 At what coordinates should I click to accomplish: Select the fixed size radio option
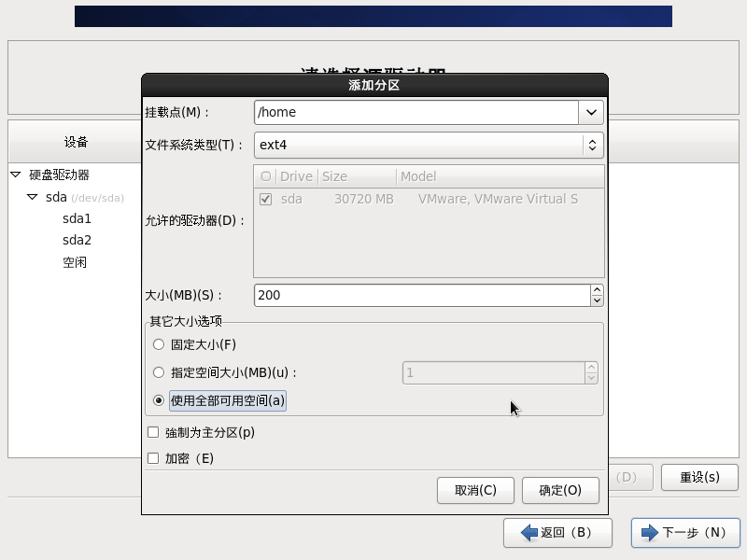pyautogui.click(x=159, y=344)
